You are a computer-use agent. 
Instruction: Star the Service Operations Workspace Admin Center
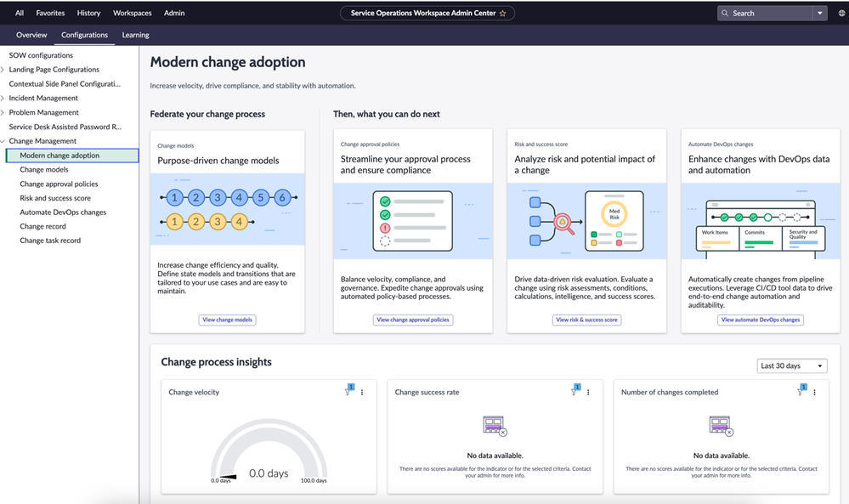click(502, 13)
